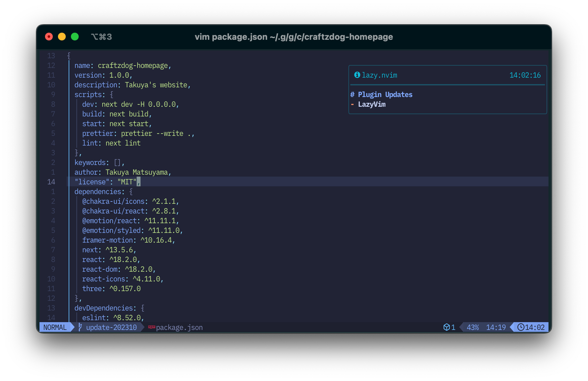Click the keywords: [] line
Viewport: 588px width, 381px height.
pos(99,162)
